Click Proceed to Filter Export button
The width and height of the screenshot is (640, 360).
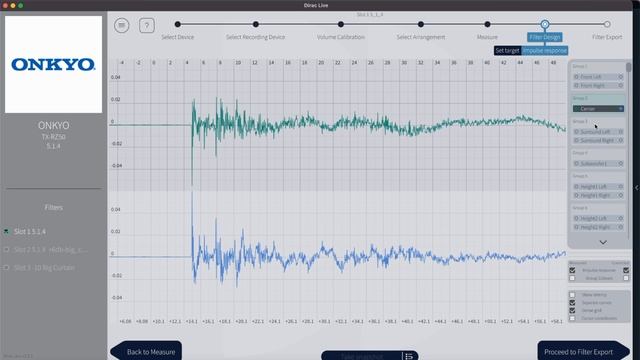click(584, 351)
